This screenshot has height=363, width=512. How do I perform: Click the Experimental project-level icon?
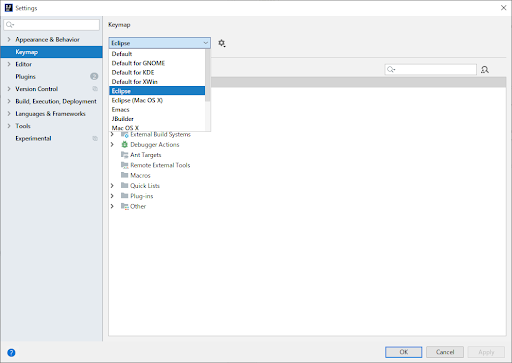95,138
